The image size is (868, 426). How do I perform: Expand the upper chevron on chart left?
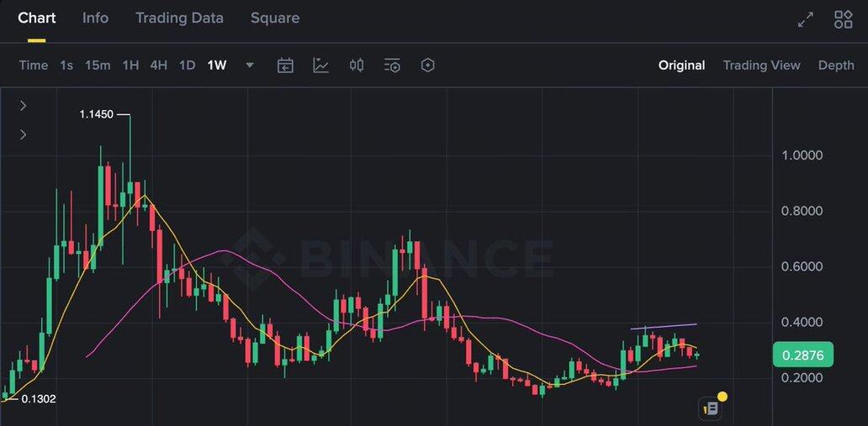pyautogui.click(x=24, y=105)
